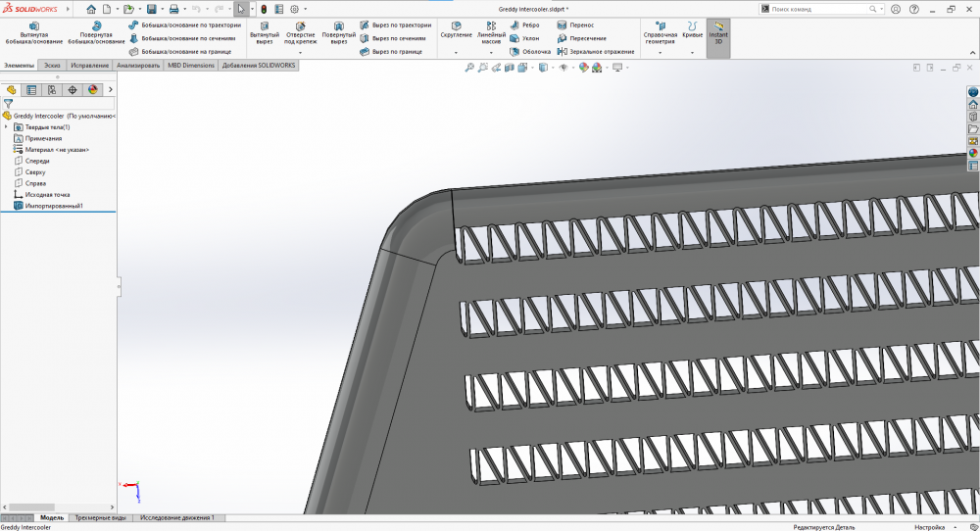Expand the Твердые тела(1) tree node

(x=7, y=126)
